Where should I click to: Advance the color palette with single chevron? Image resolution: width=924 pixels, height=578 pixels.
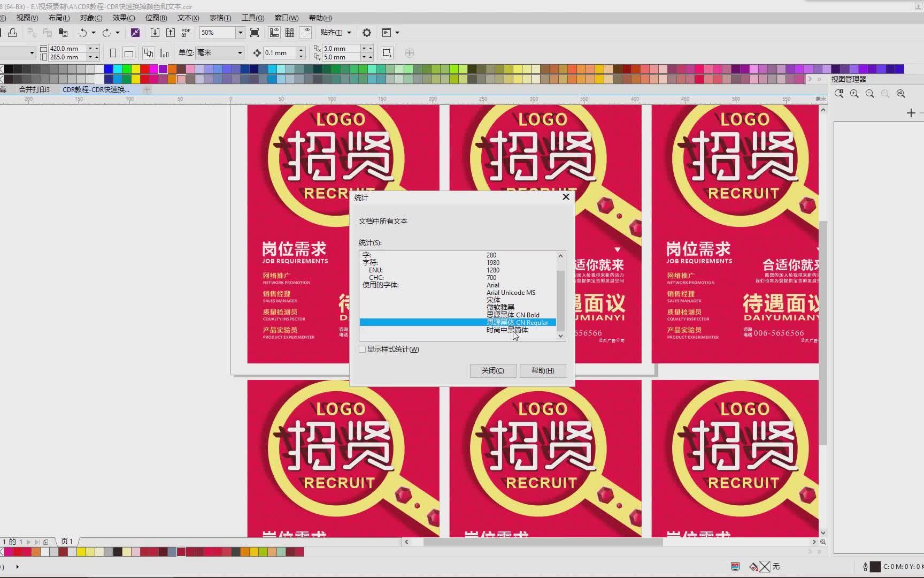(x=810, y=79)
